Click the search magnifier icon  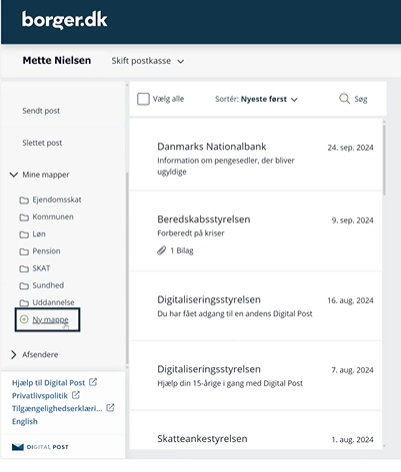coord(344,99)
